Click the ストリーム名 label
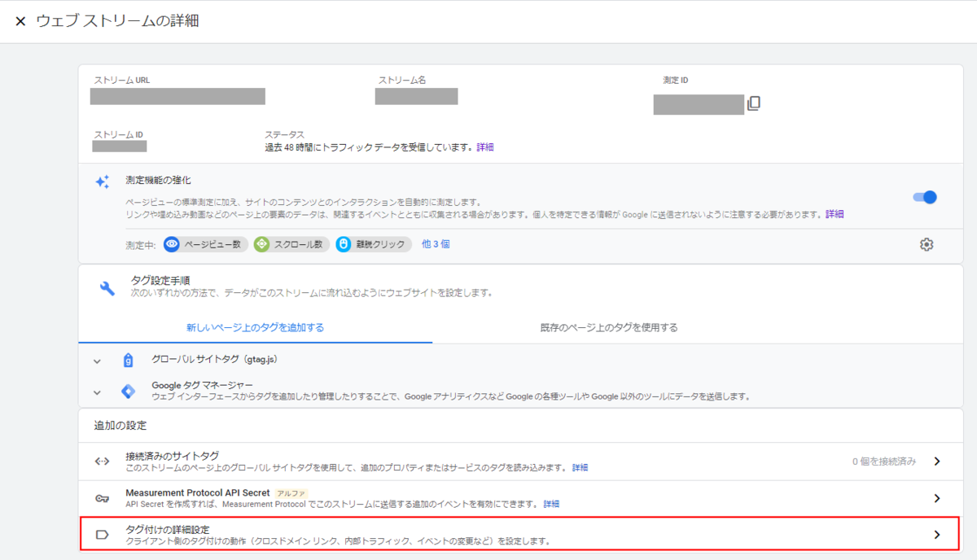The width and height of the screenshot is (977, 560). [x=402, y=81]
